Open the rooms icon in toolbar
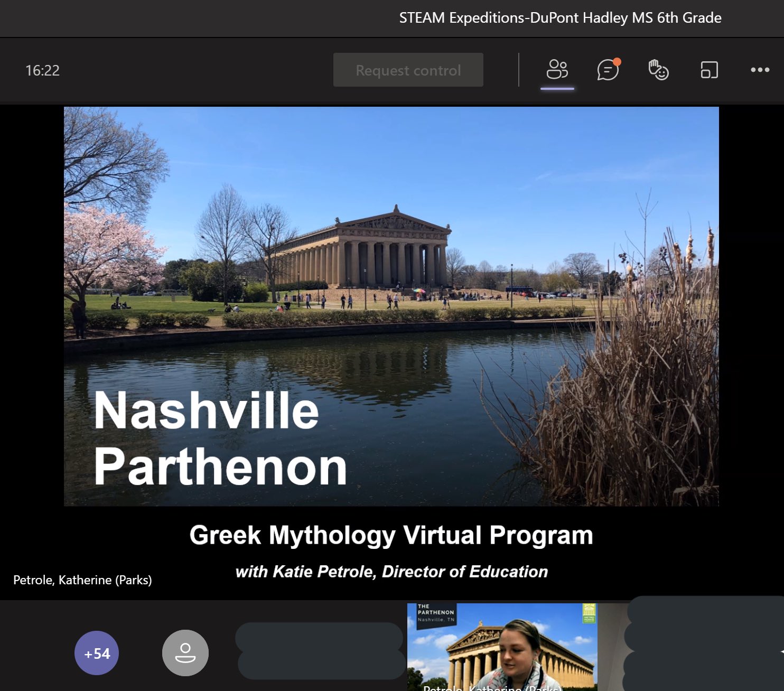The image size is (784, 691). tap(709, 70)
